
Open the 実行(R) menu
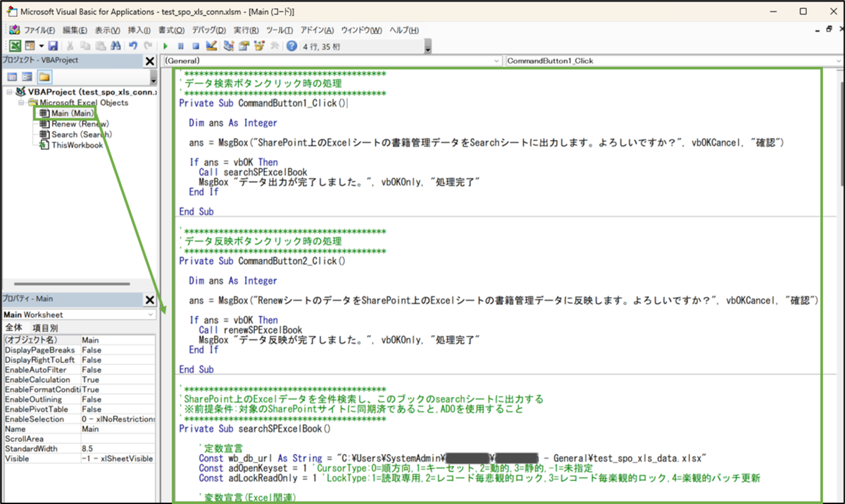(x=246, y=30)
